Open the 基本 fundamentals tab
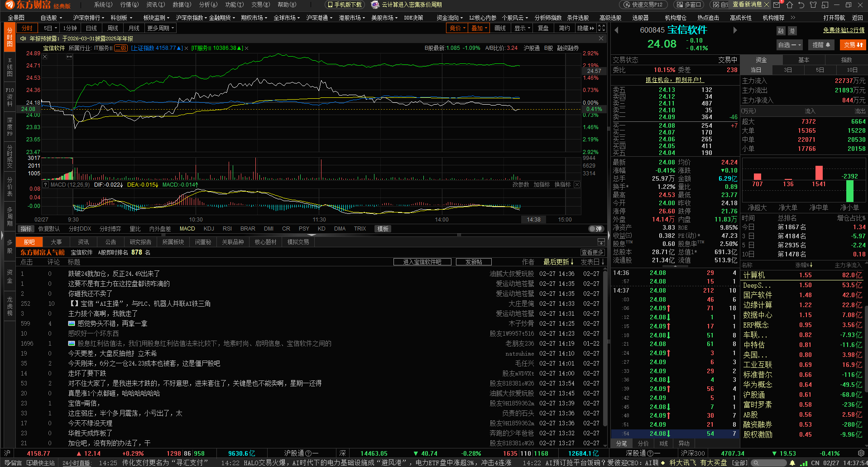This screenshot has width=868, height=467. coord(804,60)
